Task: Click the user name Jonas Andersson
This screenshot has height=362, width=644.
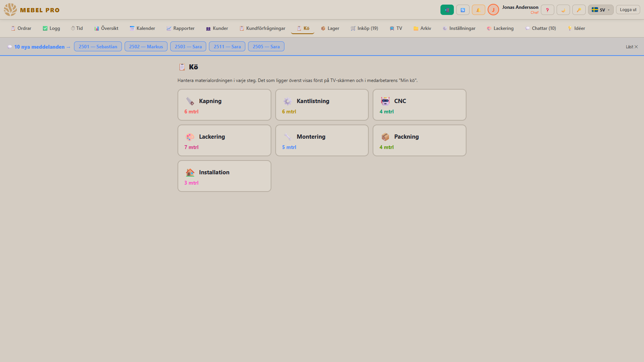Action: click(x=520, y=7)
